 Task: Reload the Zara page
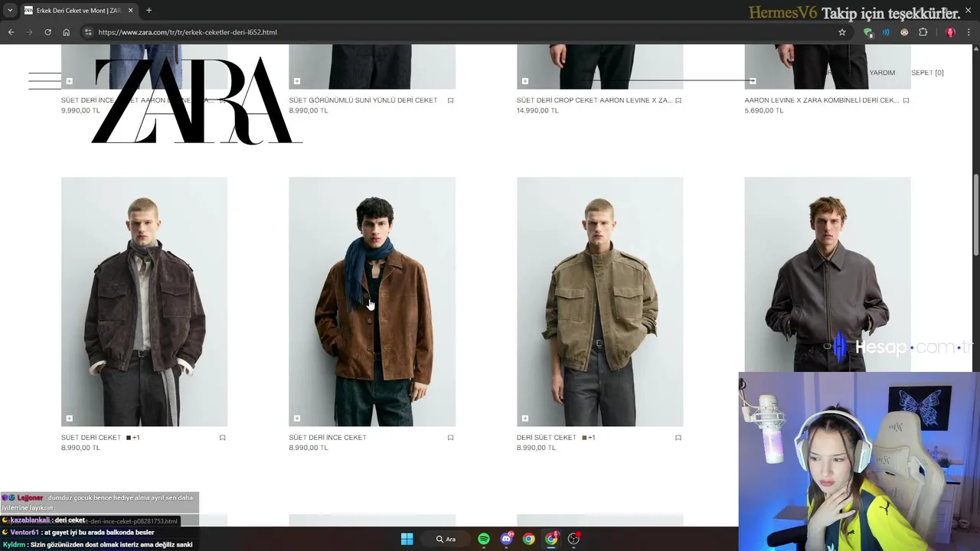tap(47, 32)
